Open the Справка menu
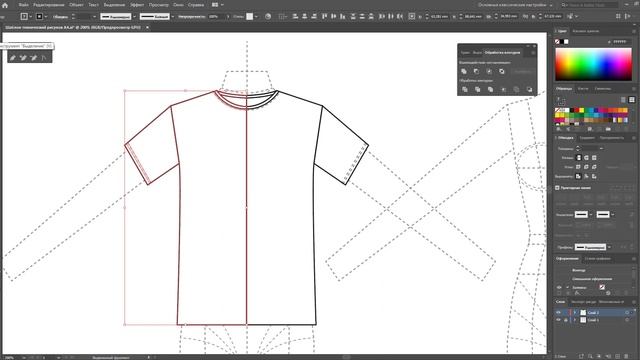 (196, 5)
